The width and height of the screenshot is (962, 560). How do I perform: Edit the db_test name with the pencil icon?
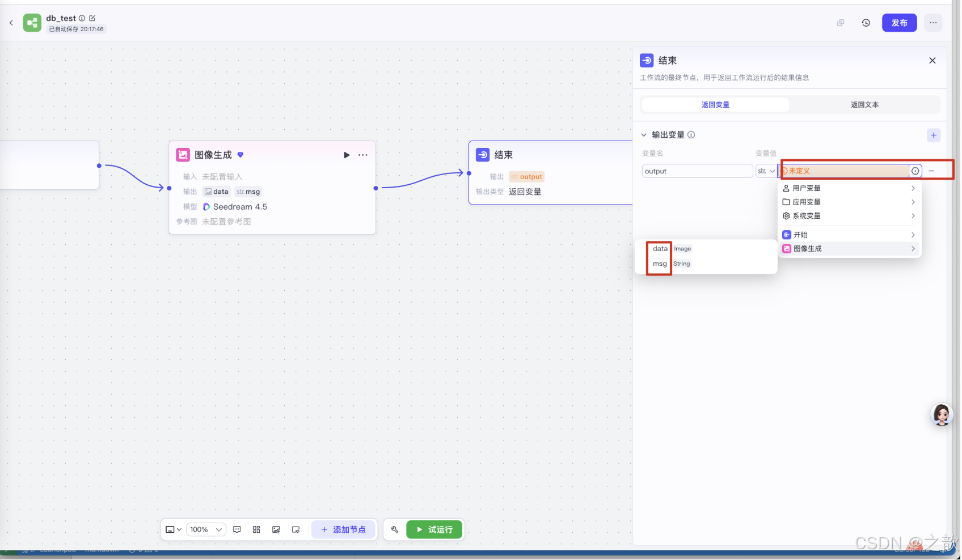click(92, 18)
